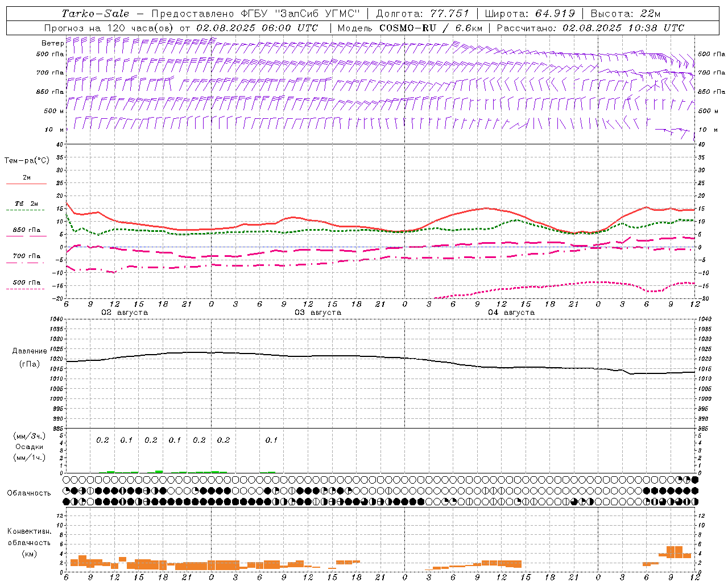Screen dimensions: 728x582
Task: Click the 985 tick at bottom of left pressure axis
Action: point(58,429)
